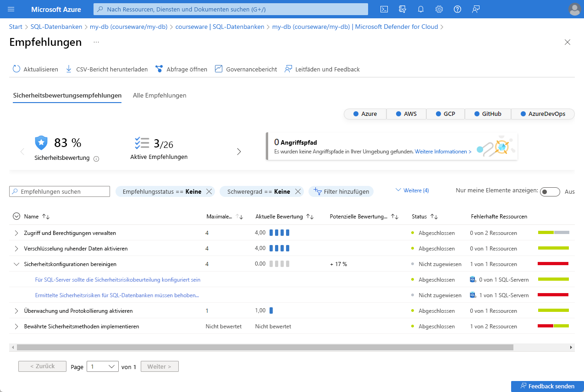Download CSV report via CSV-Bericht herunterladen
The height and width of the screenshot is (392, 584).
point(107,69)
